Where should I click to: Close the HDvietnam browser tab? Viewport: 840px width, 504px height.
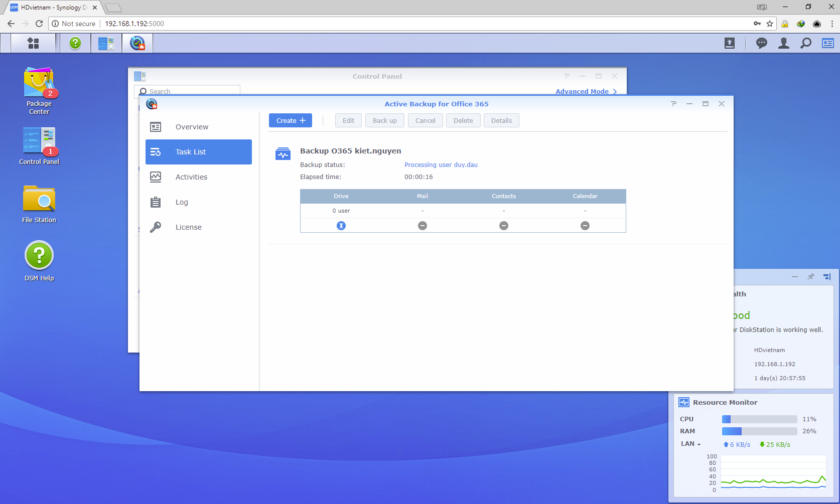(x=95, y=8)
